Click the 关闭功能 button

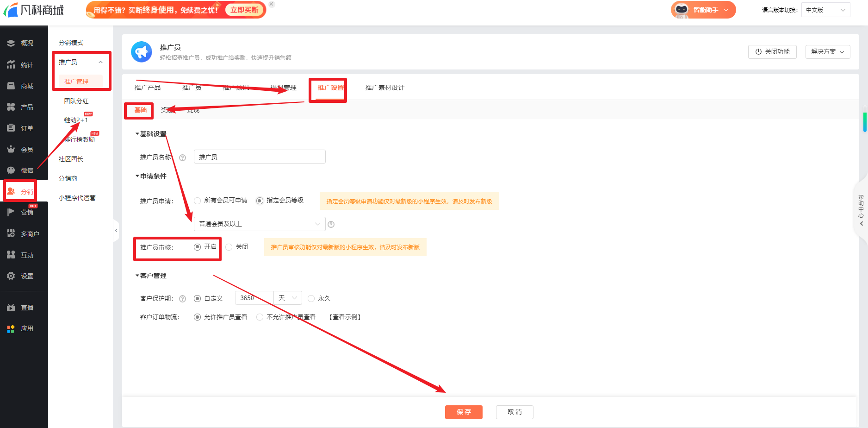pyautogui.click(x=772, y=51)
